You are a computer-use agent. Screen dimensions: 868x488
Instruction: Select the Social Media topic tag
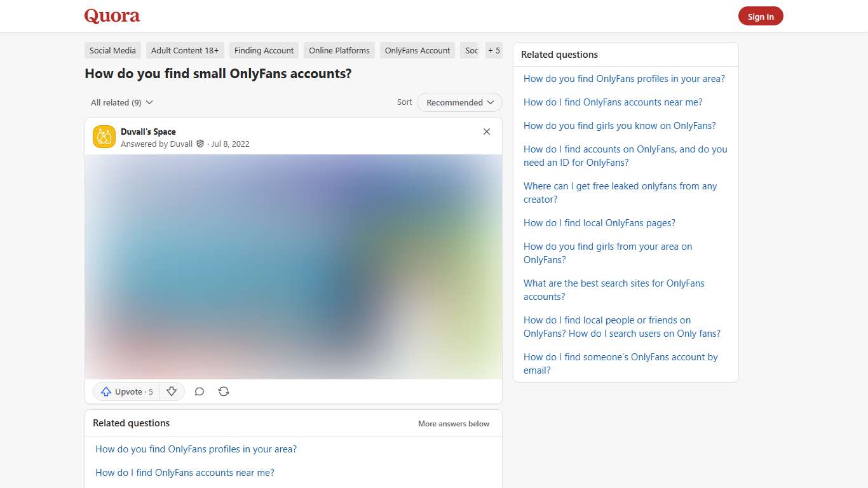click(x=112, y=50)
